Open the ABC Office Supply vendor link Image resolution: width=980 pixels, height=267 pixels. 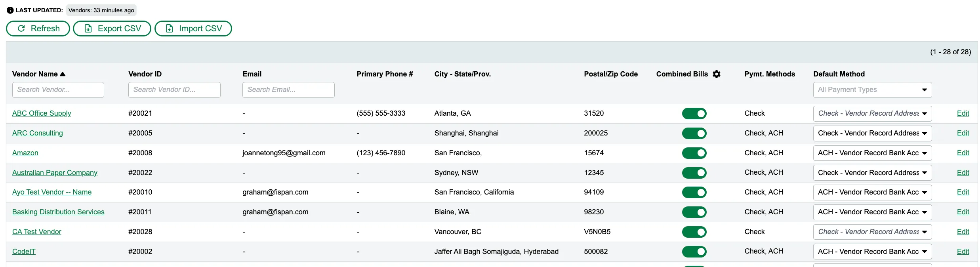[42, 113]
